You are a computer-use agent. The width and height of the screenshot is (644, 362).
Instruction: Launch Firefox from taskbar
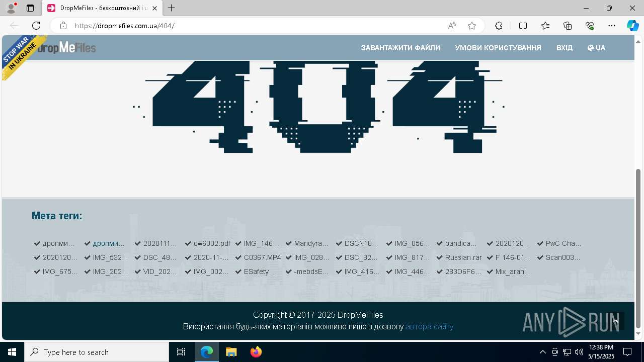[256, 352]
